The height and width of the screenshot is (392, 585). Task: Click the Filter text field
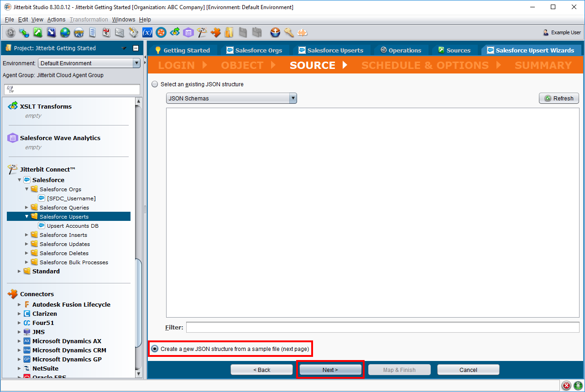coord(382,327)
